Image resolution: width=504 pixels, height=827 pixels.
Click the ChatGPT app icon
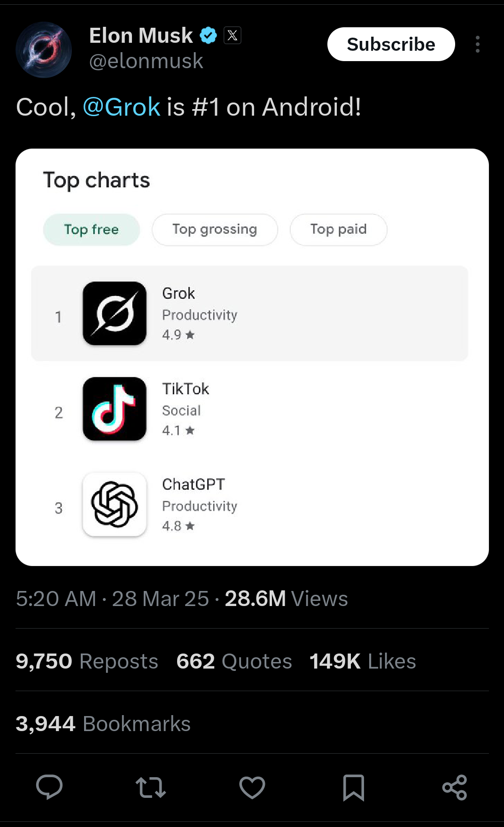pos(115,504)
